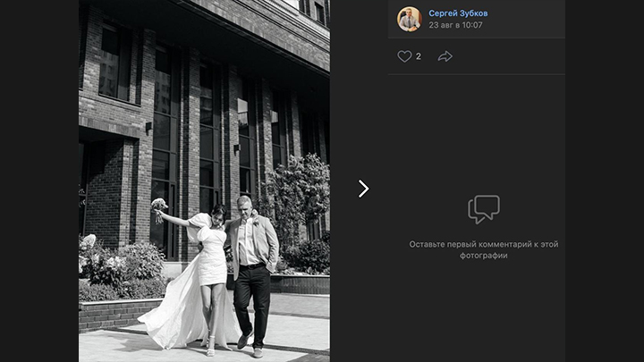Go to next photo with right chevron
Screen dimensions: 644x362
point(363,189)
